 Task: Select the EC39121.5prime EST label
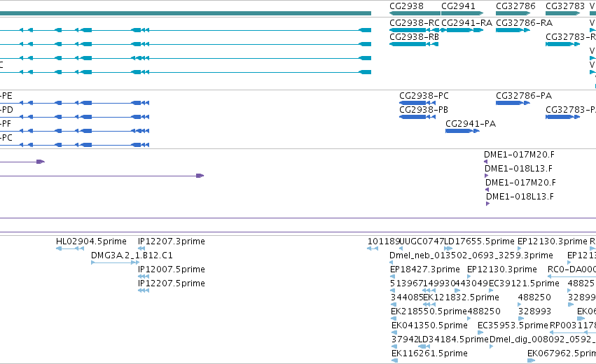(524, 283)
